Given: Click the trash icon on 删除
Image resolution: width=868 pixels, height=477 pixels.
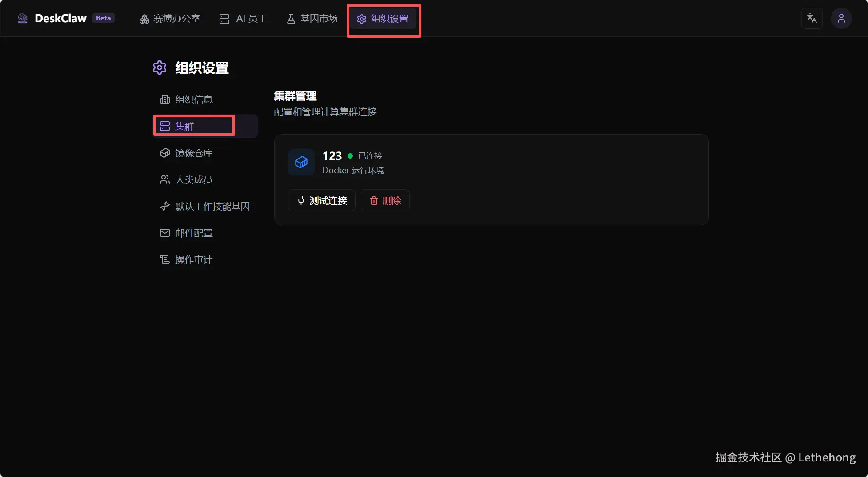Looking at the screenshot, I should (x=374, y=201).
